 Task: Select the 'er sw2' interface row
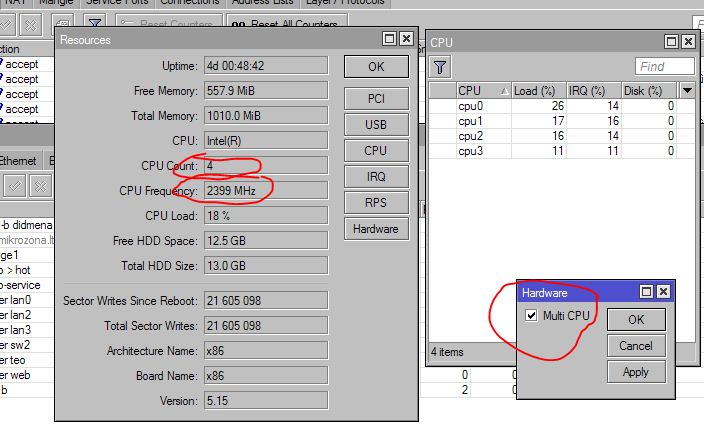[27, 345]
